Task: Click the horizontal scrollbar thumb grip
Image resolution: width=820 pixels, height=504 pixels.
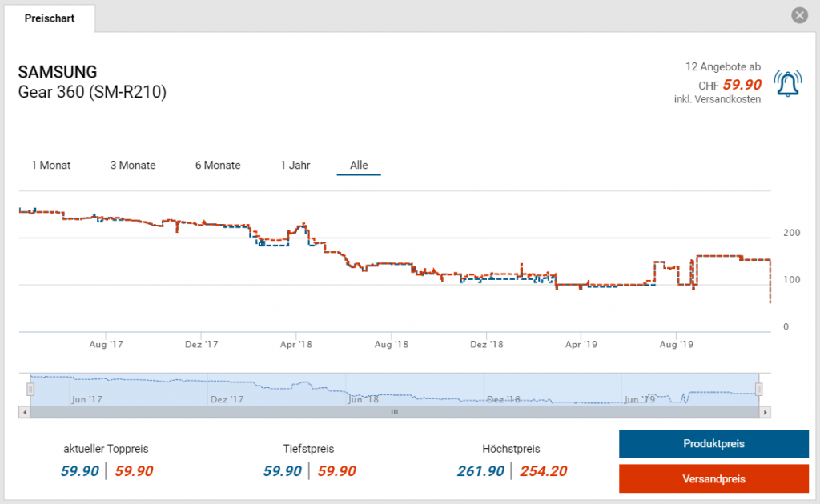Action: coord(394,412)
